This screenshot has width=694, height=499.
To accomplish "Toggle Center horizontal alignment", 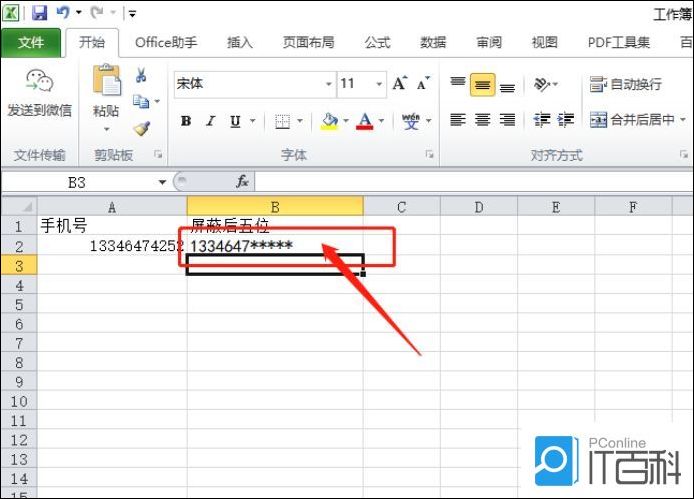I will 482,120.
